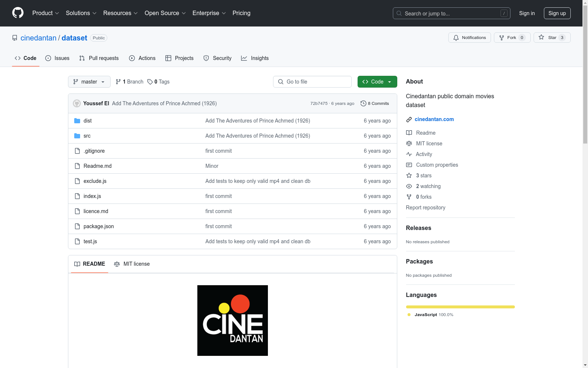Click the Notifications button
The width and height of the screenshot is (588, 368).
[x=470, y=38]
